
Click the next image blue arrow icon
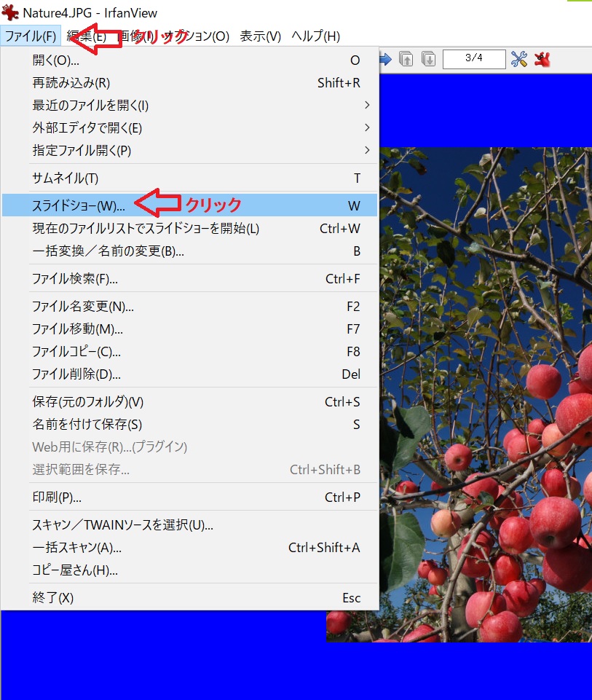click(384, 58)
